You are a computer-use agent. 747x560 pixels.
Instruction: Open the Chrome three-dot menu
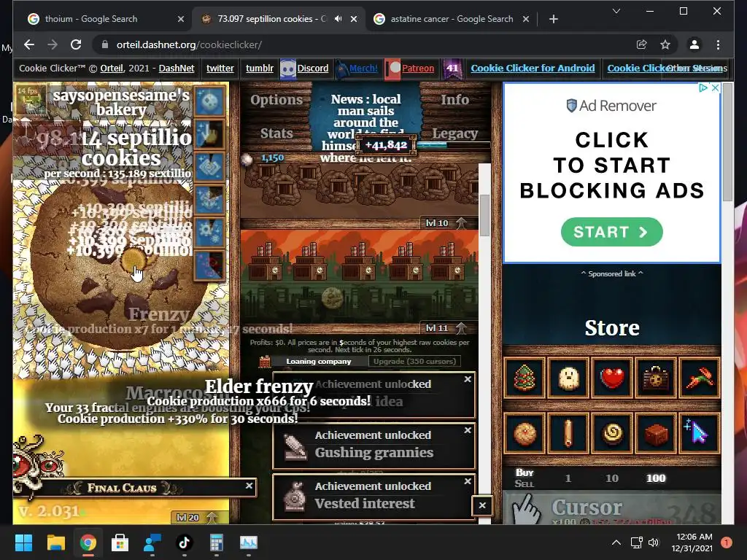pyautogui.click(x=718, y=44)
